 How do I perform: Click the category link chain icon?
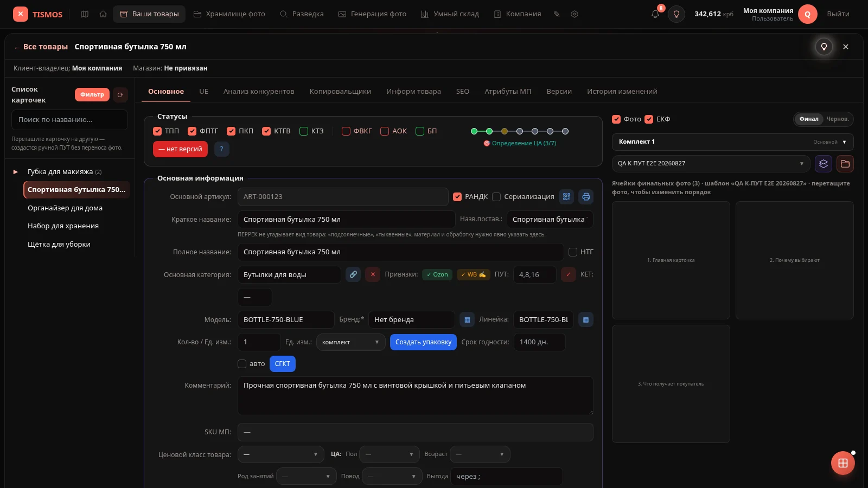click(x=353, y=274)
